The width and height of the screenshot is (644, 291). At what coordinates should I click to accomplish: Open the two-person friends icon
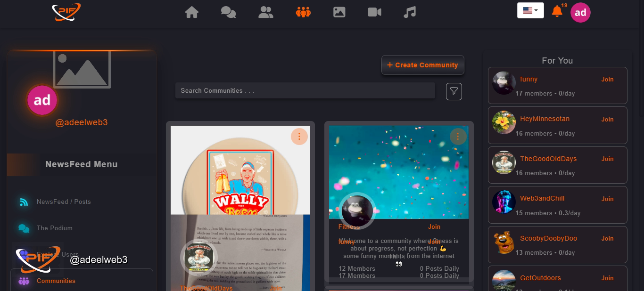click(x=266, y=12)
